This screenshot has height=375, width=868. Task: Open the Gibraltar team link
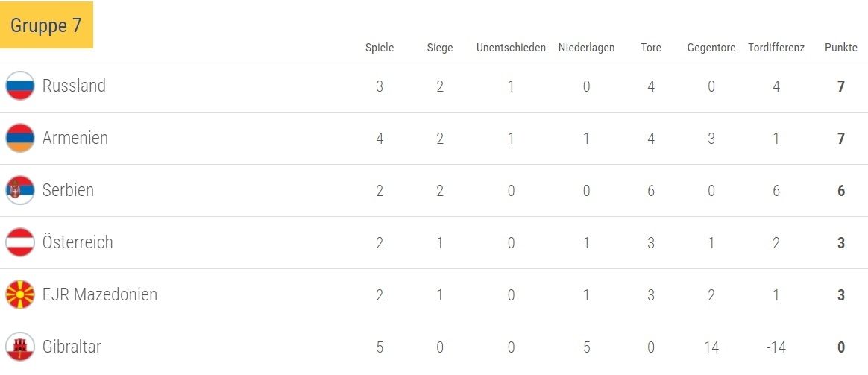[x=72, y=347]
